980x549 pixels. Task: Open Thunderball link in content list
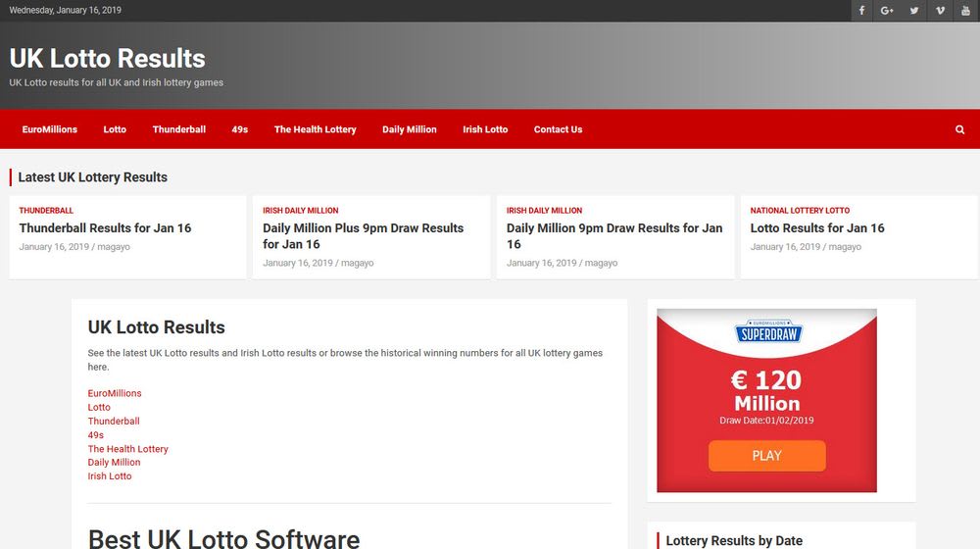tap(114, 421)
